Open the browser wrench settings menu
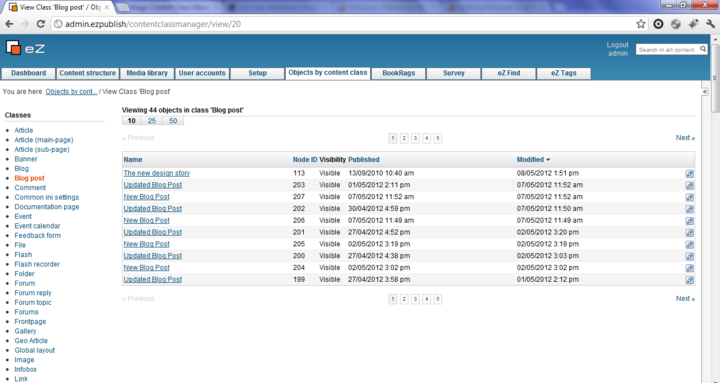This screenshot has height=383, width=720. (x=710, y=24)
